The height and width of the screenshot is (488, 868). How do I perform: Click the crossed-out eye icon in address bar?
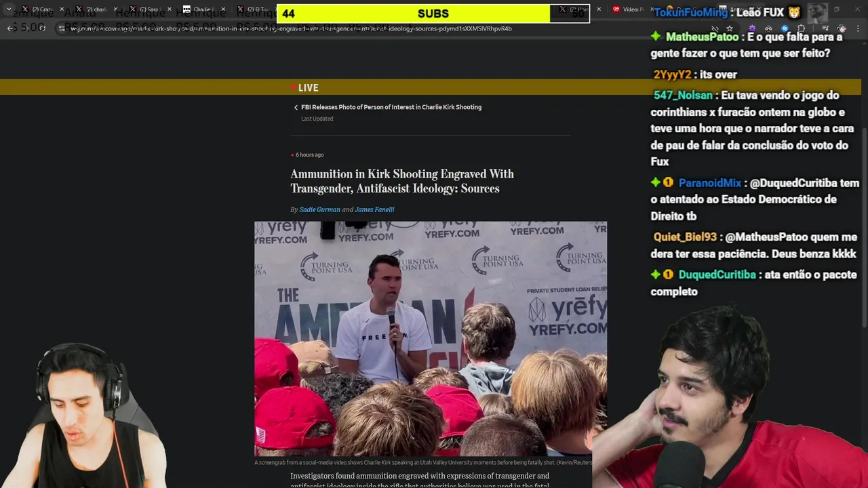tap(714, 28)
